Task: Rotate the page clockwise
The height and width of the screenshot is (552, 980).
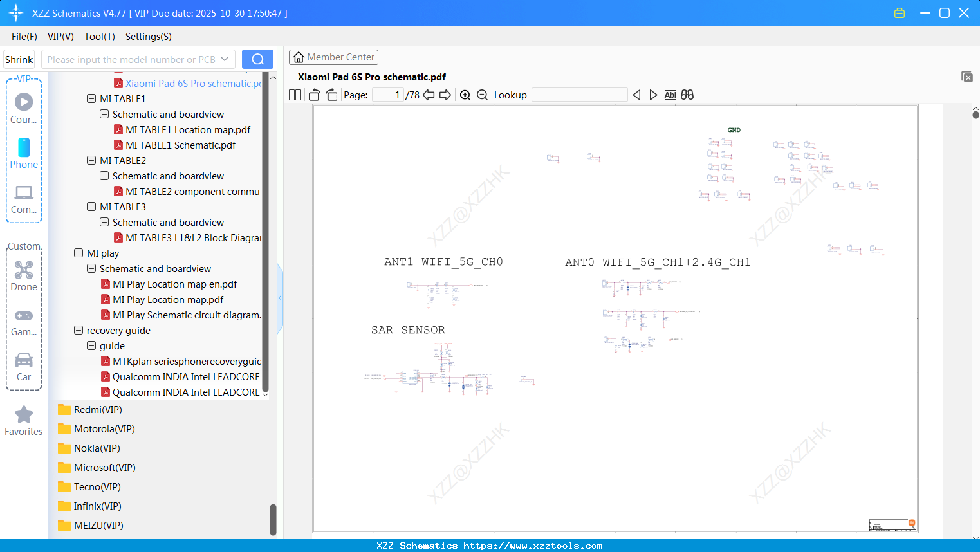Action: [332, 95]
